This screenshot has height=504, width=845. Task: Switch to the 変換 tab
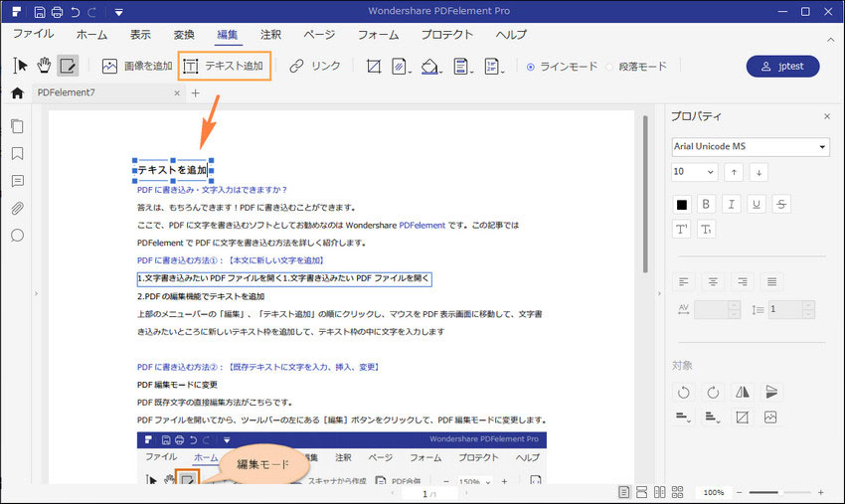click(184, 35)
